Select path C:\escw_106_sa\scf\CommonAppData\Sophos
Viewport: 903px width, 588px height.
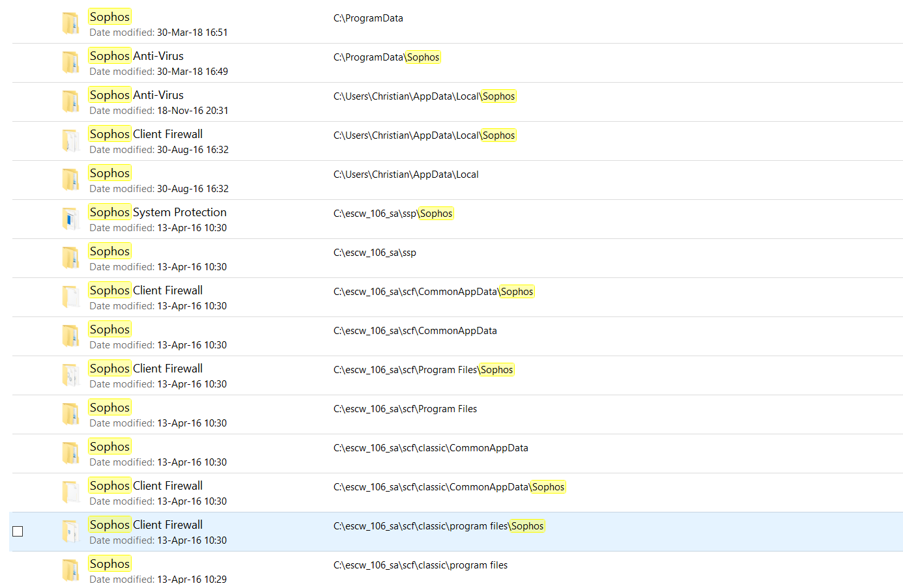click(x=434, y=292)
